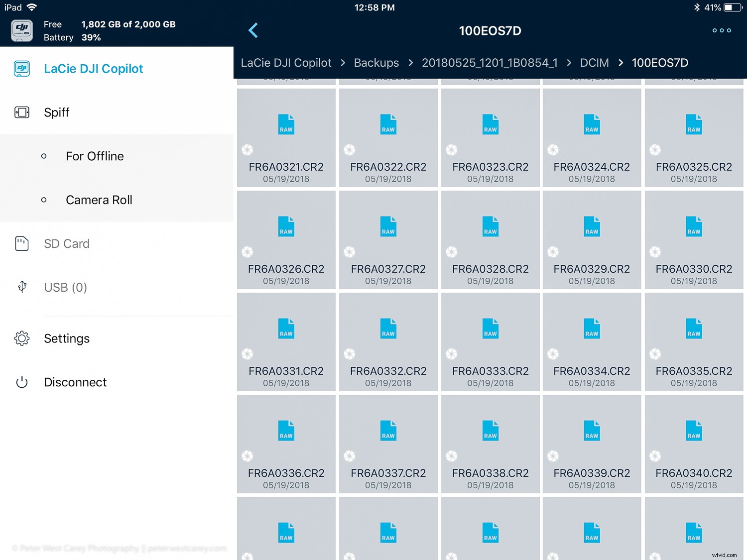Viewport: 747px width, 560px height.
Task: Open Settings via the gear icon
Action: [22, 338]
